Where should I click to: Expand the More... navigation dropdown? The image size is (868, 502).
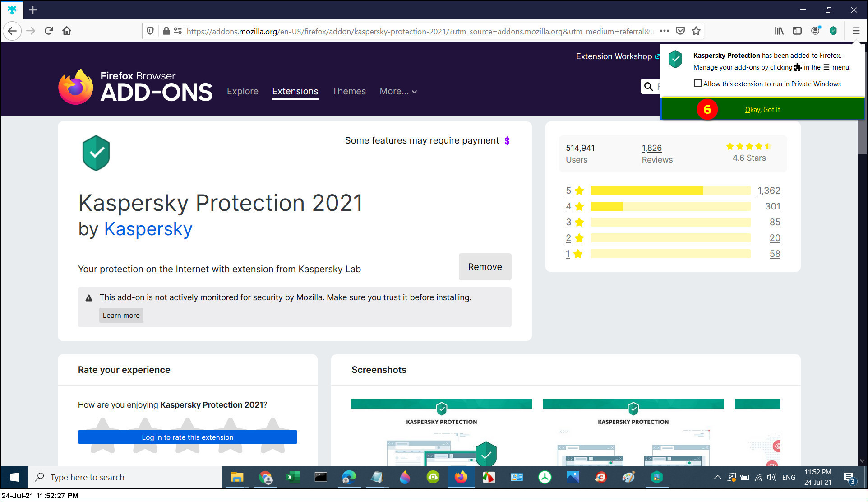coord(398,92)
